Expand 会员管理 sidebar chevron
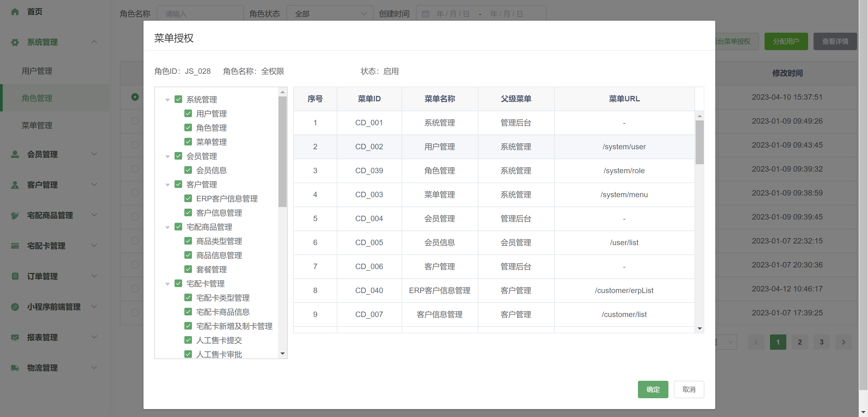The width and height of the screenshot is (868, 417). click(94, 154)
